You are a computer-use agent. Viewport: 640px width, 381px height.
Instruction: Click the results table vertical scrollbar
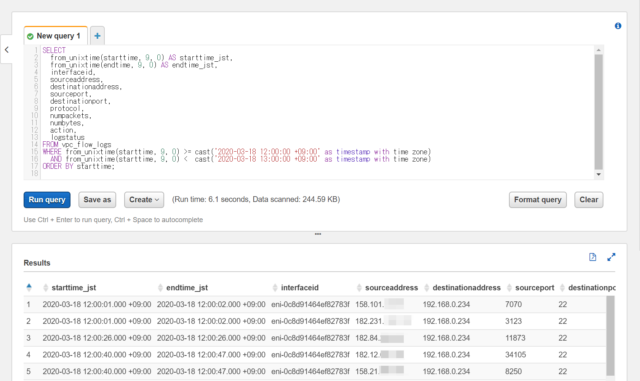coord(610,336)
